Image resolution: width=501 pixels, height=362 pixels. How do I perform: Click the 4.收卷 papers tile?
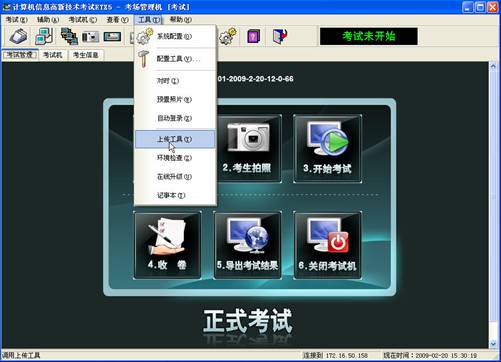167,245
